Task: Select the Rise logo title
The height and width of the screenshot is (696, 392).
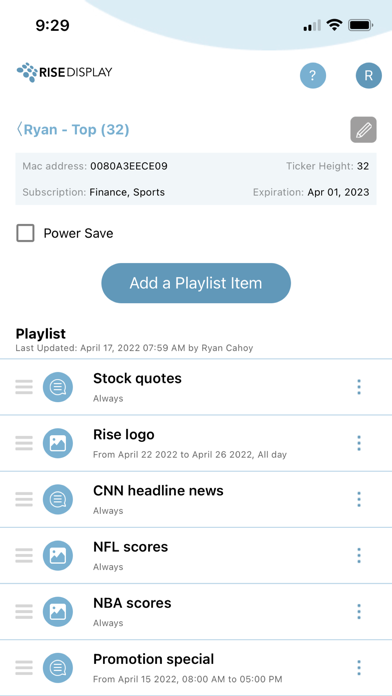Action: click(x=123, y=435)
